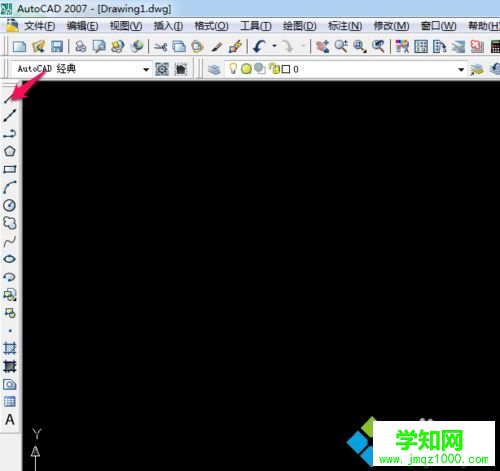Viewport: 500px width, 471px height.
Task: Toggle layer 0 lock padlock icon
Action: [274, 69]
